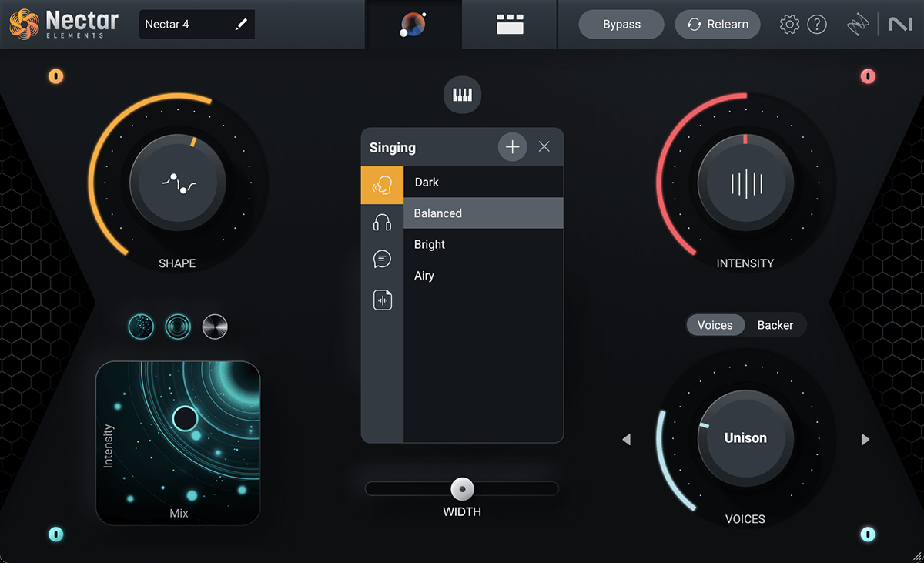
Task: Select the metallic third space style icon
Action: tap(215, 326)
